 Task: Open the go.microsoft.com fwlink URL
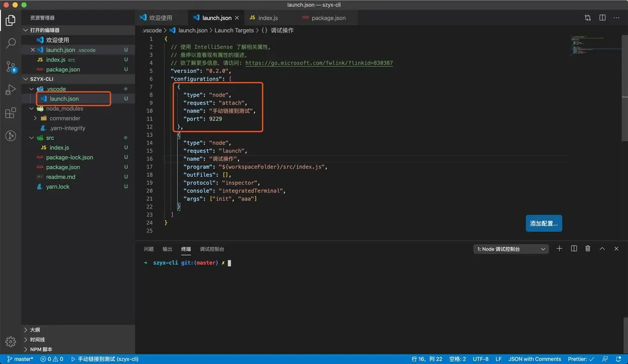click(319, 63)
